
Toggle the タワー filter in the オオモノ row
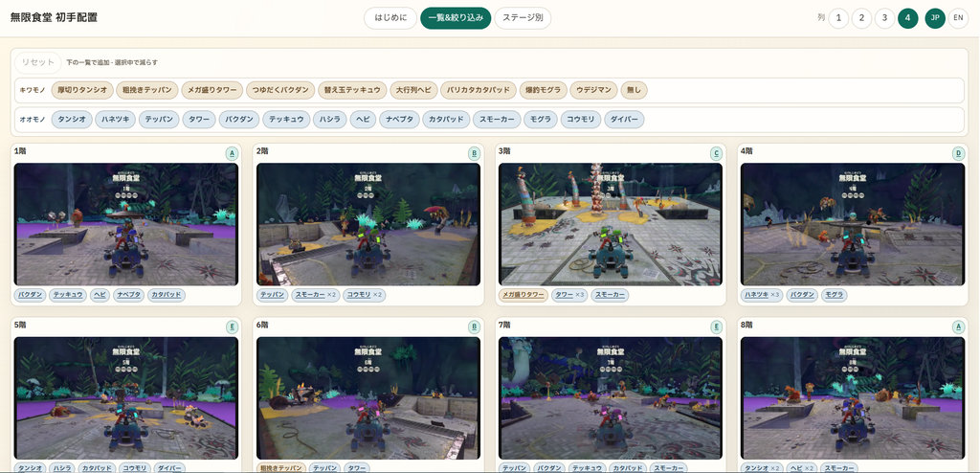click(x=199, y=120)
